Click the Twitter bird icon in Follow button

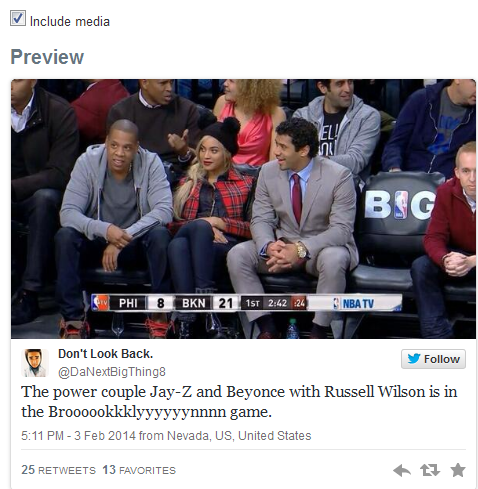(x=414, y=359)
